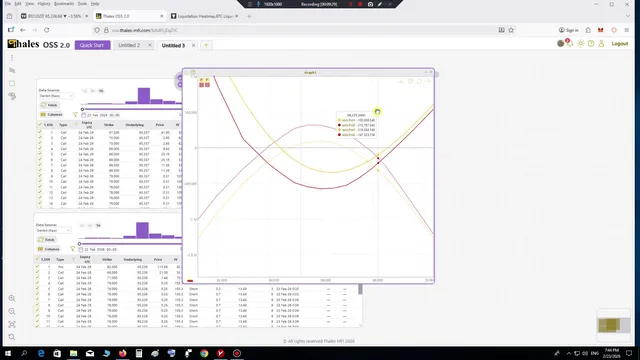
Task: Toggle select-all checkbox in lower table header
Action: tap(37, 259)
